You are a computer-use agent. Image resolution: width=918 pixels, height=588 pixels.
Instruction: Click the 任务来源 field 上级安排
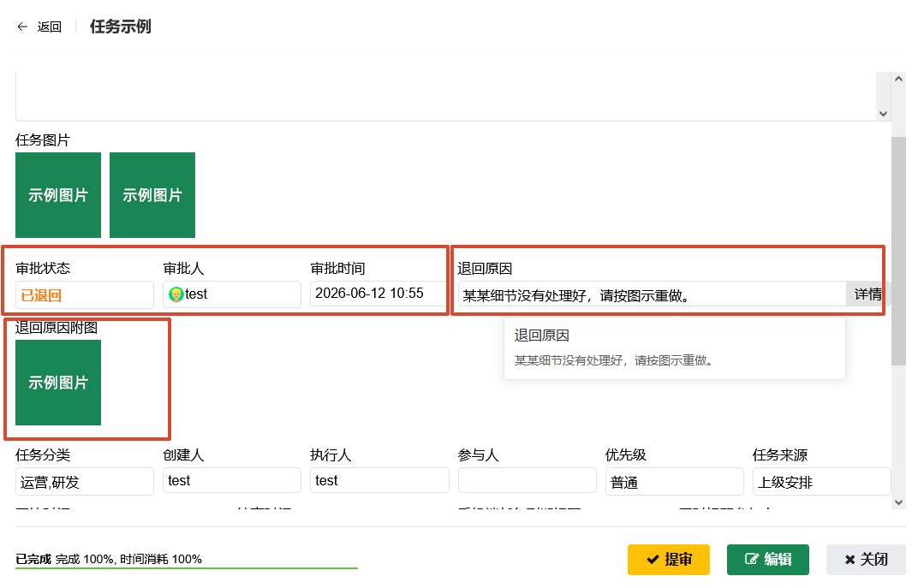click(822, 482)
